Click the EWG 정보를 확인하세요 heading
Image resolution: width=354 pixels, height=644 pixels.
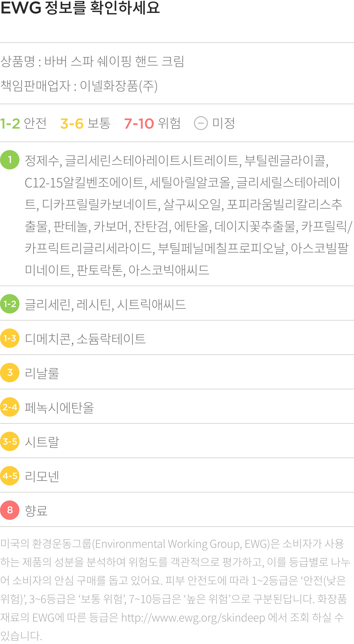(x=80, y=8)
